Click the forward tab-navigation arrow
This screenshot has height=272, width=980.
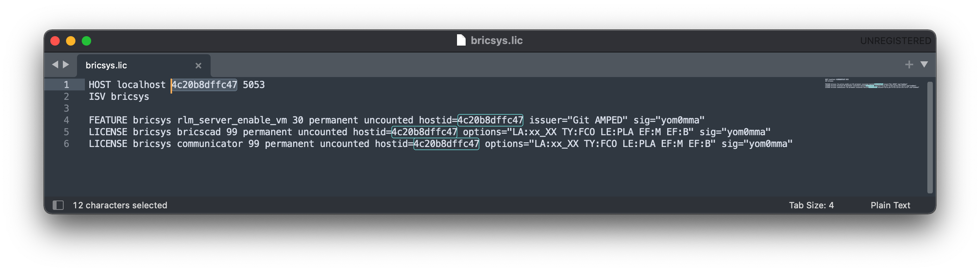click(x=66, y=64)
